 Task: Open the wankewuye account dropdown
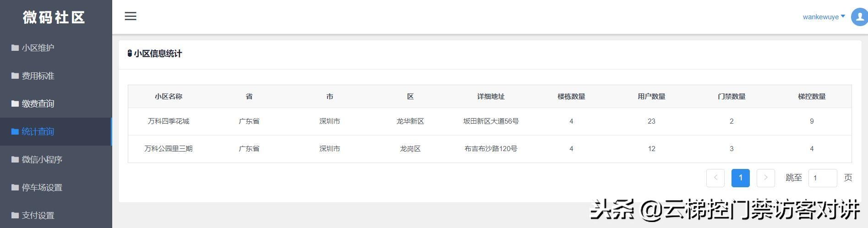pyautogui.click(x=824, y=17)
